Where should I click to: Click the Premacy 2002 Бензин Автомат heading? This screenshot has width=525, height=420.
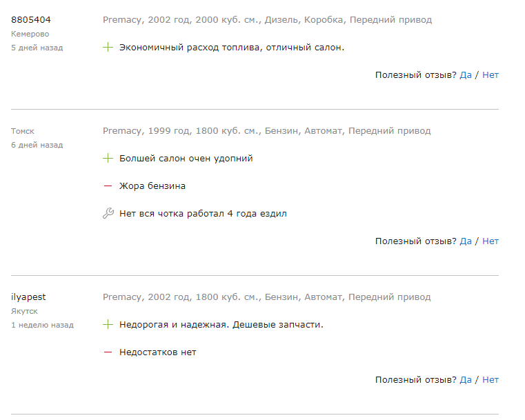click(x=266, y=297)
